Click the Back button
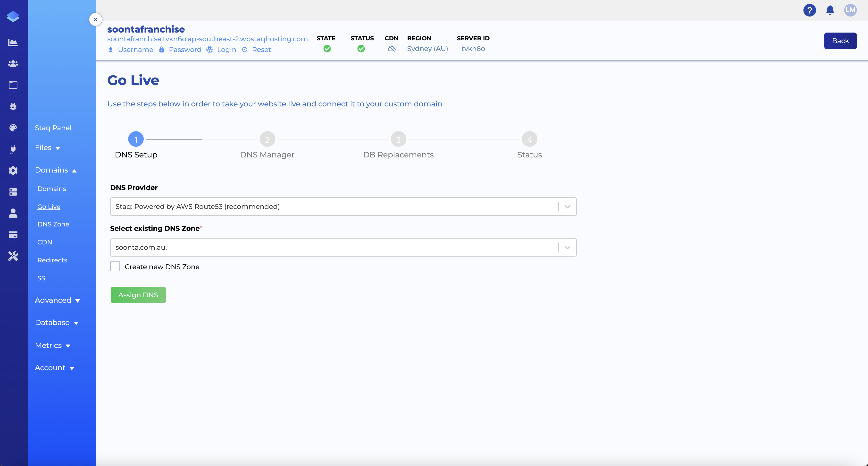Screen dimensions: 868x466 point(840,41)
